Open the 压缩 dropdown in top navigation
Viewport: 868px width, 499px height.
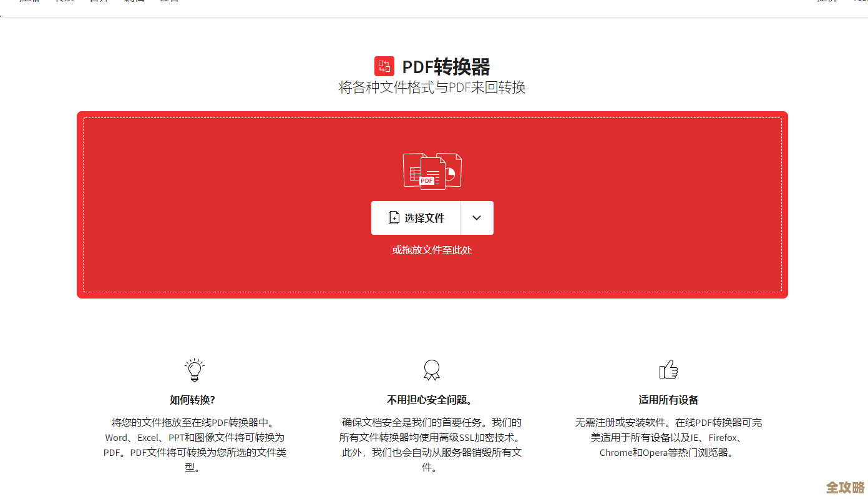point(28,2)
